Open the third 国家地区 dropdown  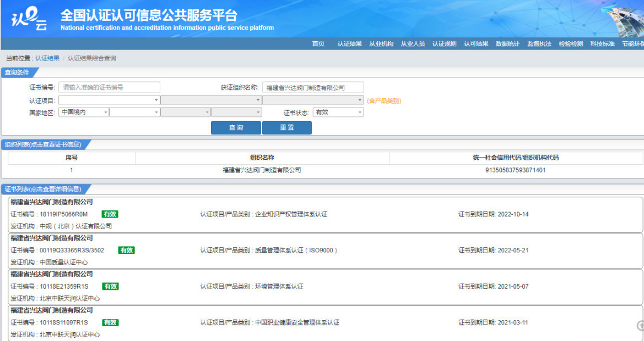[186, 112]
